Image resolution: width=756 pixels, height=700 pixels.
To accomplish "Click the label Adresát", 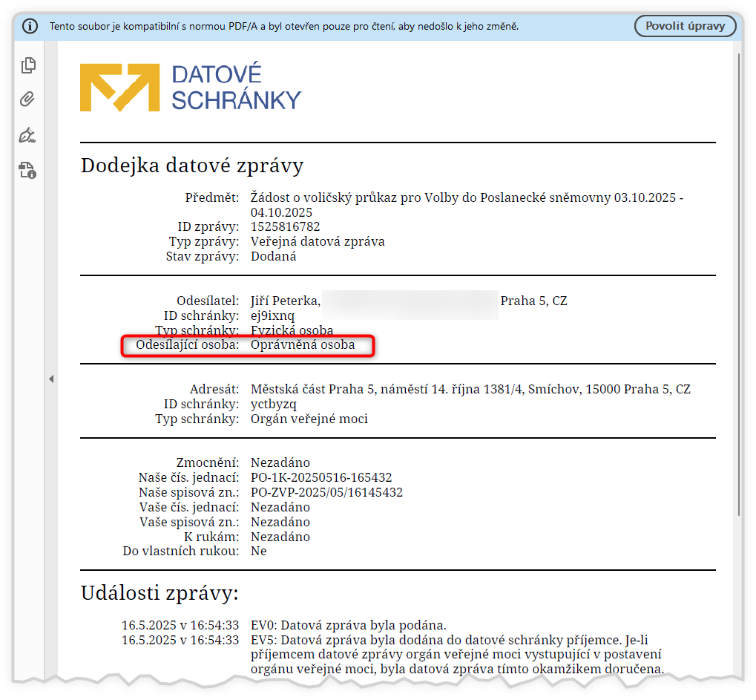I will click(214, 389).
